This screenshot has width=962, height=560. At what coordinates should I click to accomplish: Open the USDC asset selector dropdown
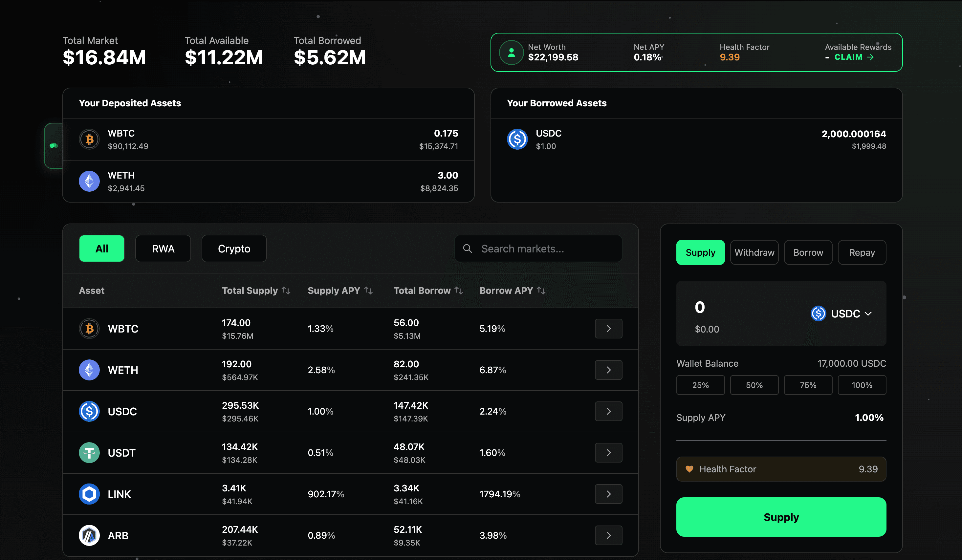(842, 313)
